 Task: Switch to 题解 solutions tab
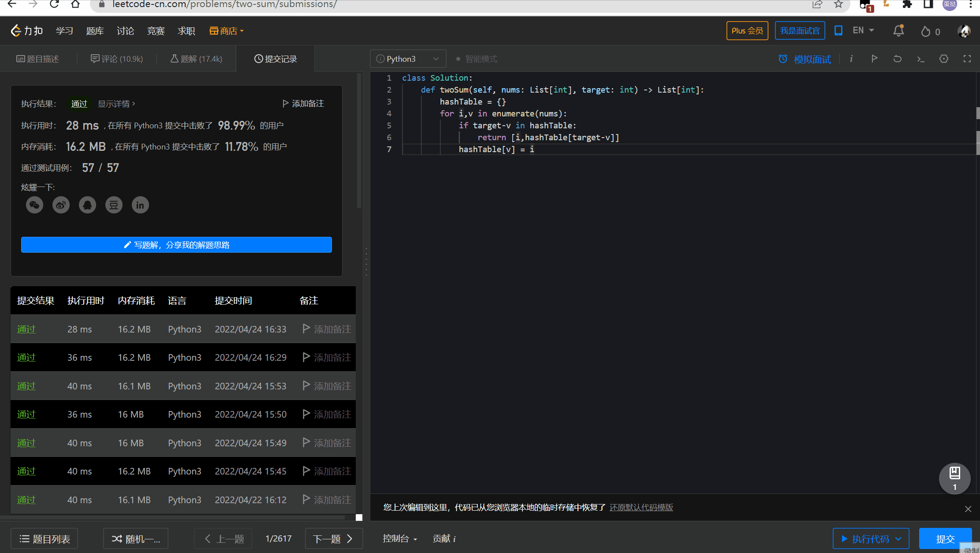coord(196,59)
